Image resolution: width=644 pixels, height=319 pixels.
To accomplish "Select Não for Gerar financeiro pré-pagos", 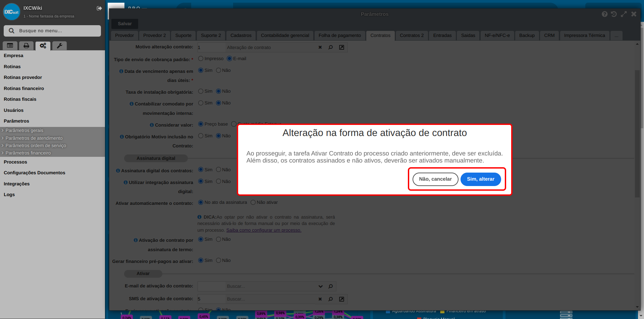I will (218, 260).
